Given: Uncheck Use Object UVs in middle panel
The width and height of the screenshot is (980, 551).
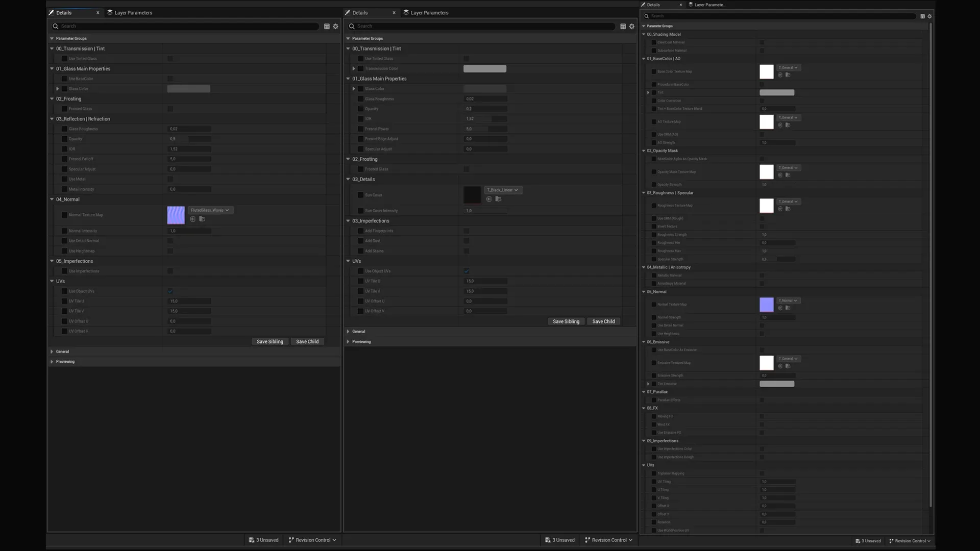Looking at the screenshot, I should (x=466, y=271).
